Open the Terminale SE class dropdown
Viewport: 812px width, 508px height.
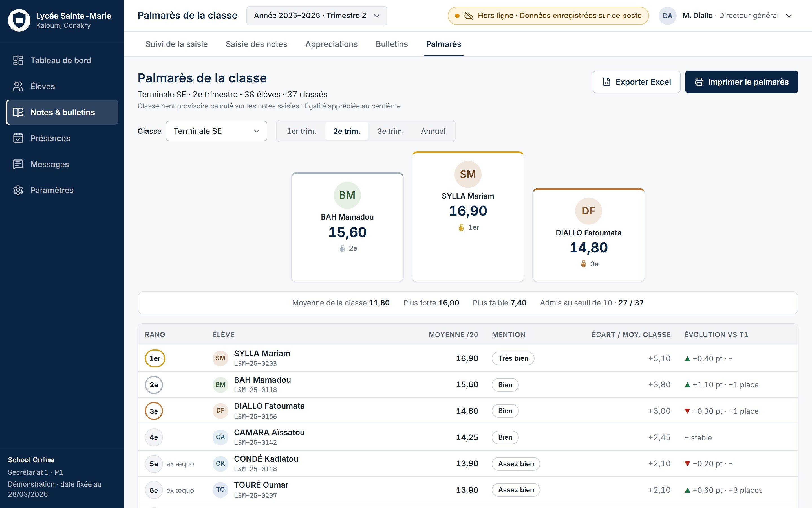click(x=217, y=131)
